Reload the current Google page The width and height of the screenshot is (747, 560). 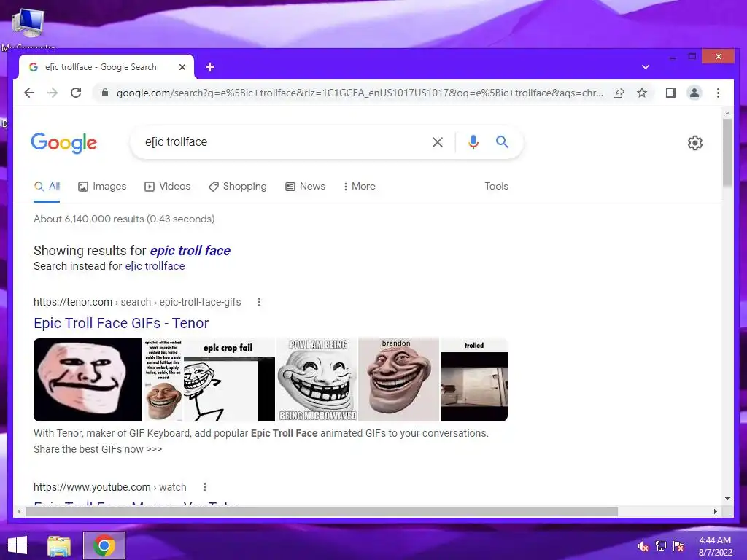pos(76,93)
